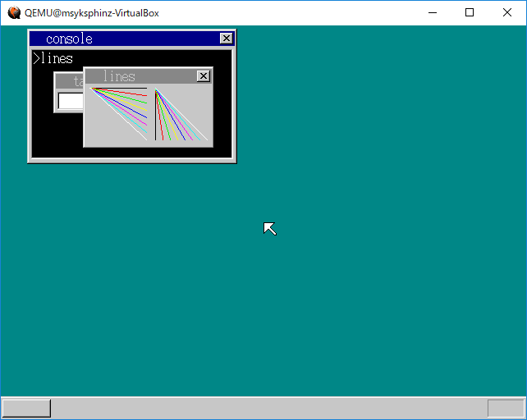Click the lines window title bar
527x420 pixels.
pyautogui.click(x=149, y=76)
